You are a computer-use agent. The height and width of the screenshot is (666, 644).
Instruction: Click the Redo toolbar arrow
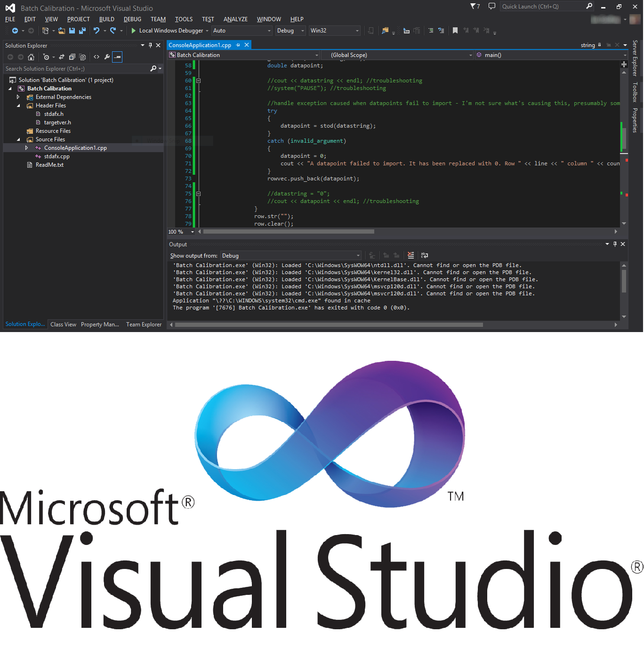pos(113,31)
